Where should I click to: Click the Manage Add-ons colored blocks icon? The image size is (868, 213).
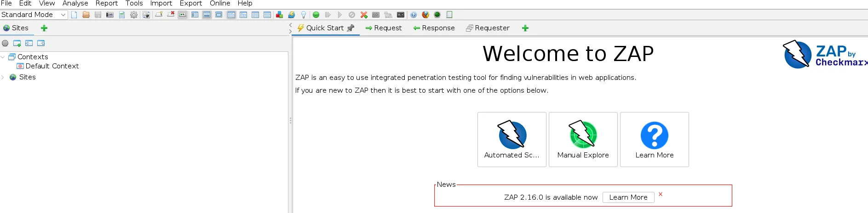(279, 15)
